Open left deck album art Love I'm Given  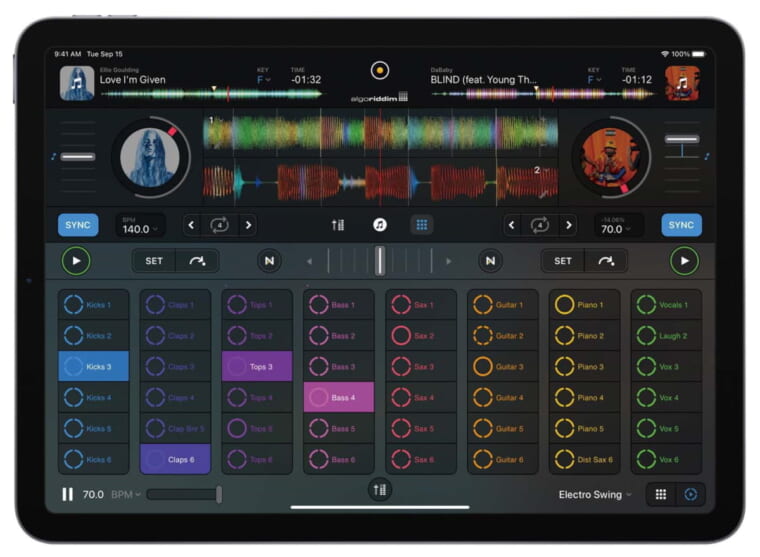77,83
